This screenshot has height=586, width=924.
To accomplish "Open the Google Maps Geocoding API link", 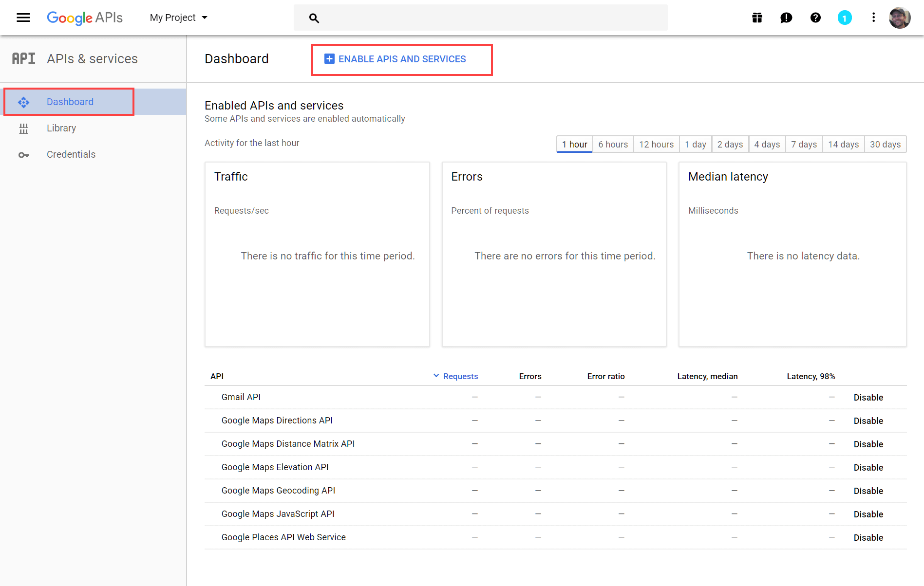I will pyautogui.click(x=278, y=491).
